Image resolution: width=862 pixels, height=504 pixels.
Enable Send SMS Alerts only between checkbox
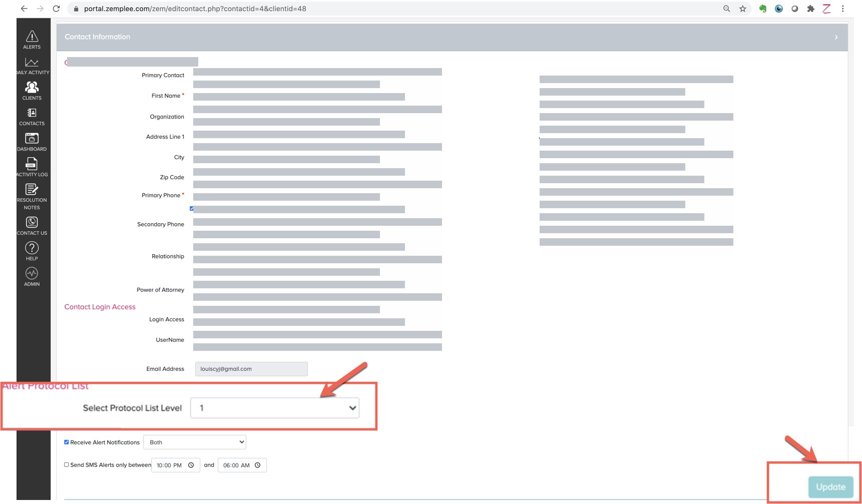pos(67,465)
